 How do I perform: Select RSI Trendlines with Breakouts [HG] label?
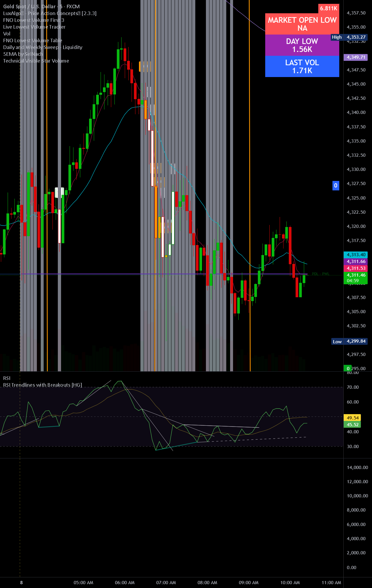tap(42, 385)
